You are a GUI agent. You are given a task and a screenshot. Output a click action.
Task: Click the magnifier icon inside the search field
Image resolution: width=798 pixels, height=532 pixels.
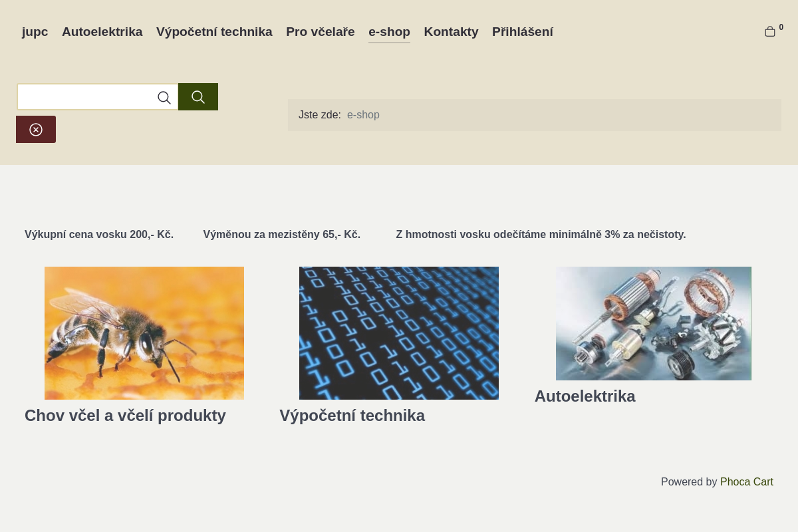[x=164, y=98]
